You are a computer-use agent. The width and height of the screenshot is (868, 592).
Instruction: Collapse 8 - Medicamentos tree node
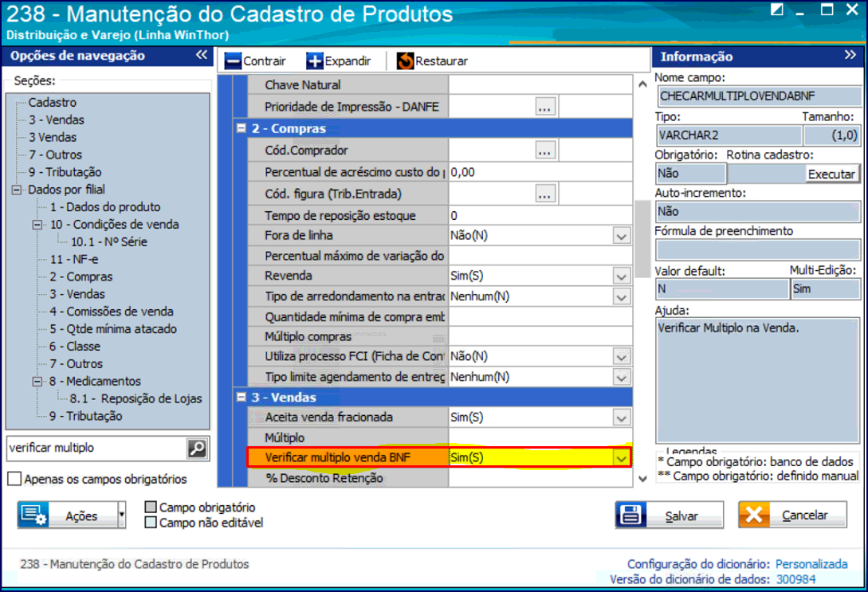37,381
